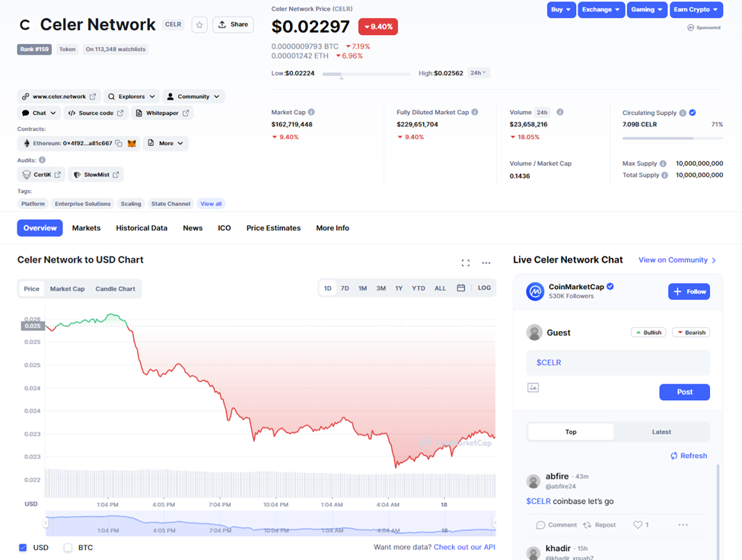Mark your post as Bearish
This screenshot has height=560, width=742.
(691, 332)
